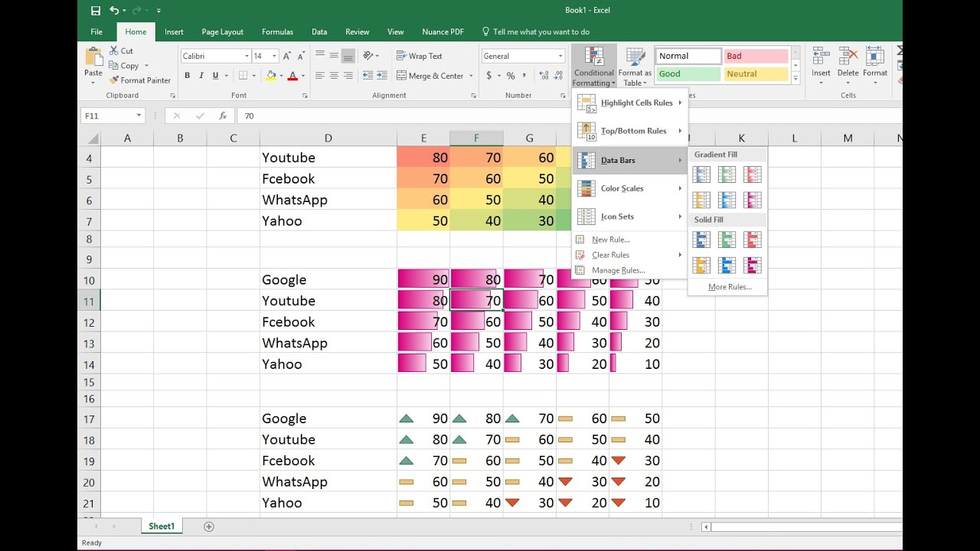Open the font size 14 dropdown
Screen dimensions: 980x551
[x=275, y=56]
